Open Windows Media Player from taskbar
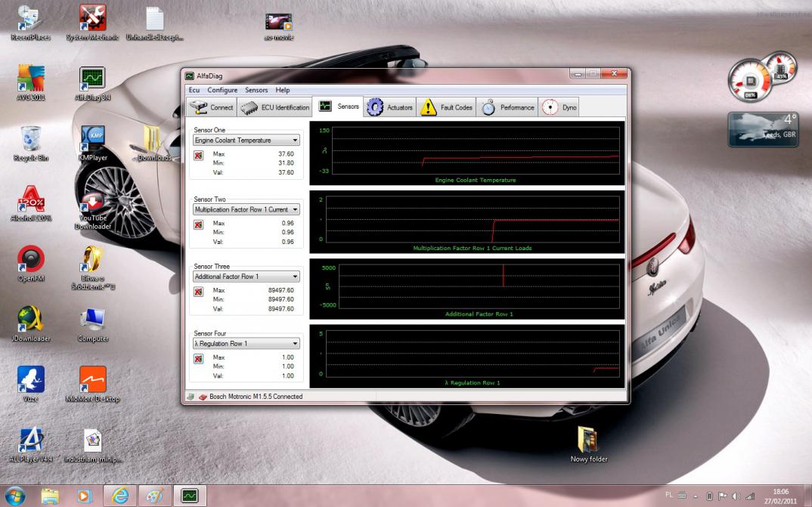This screenshot has width=812, height=507. [84, 496]
